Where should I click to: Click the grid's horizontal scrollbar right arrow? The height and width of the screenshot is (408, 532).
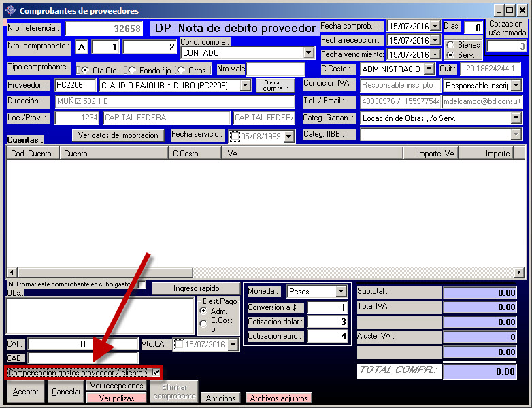pos(519,273)
